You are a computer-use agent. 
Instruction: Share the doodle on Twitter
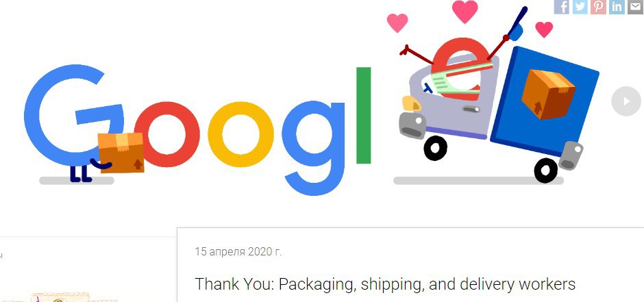[580, 7]
